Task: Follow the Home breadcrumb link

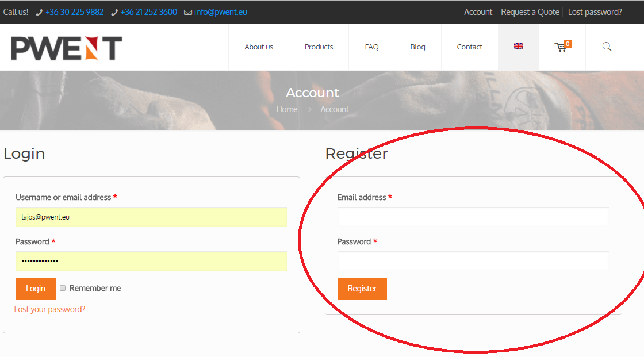Action: pyautogui.click(x=287, y=109)
